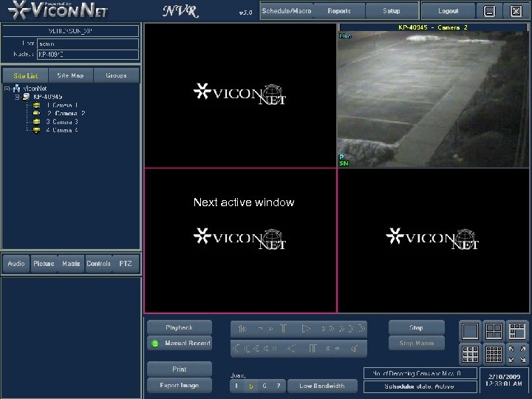Switch to single-window display layout
The image size is (532, 399).
470,331
